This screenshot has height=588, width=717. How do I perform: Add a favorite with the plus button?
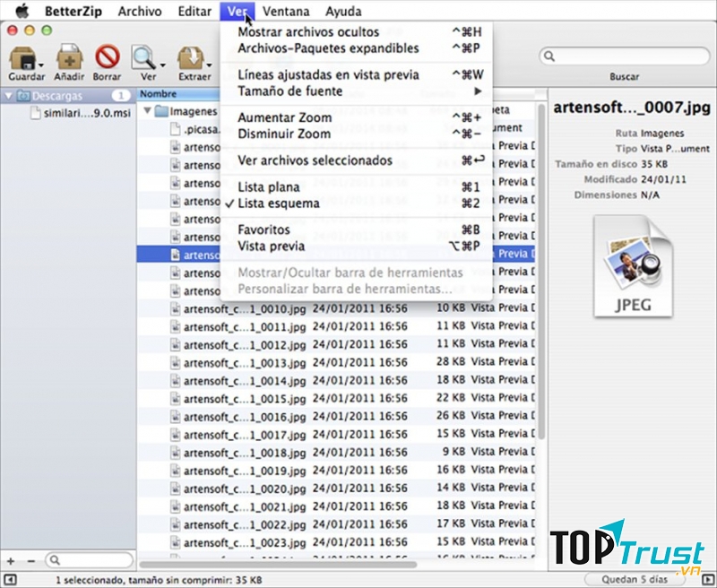pos(11,561)
